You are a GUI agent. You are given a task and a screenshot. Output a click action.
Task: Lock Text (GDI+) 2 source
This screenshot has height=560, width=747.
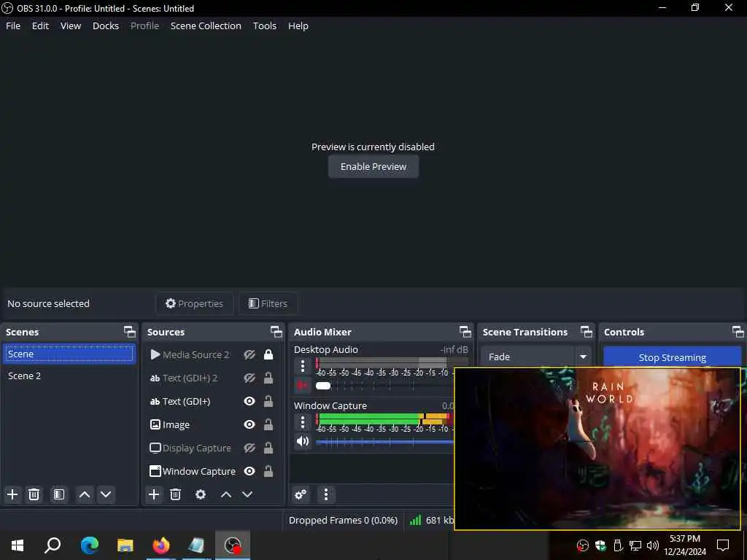pyautogui.click(x=268, y=378)
